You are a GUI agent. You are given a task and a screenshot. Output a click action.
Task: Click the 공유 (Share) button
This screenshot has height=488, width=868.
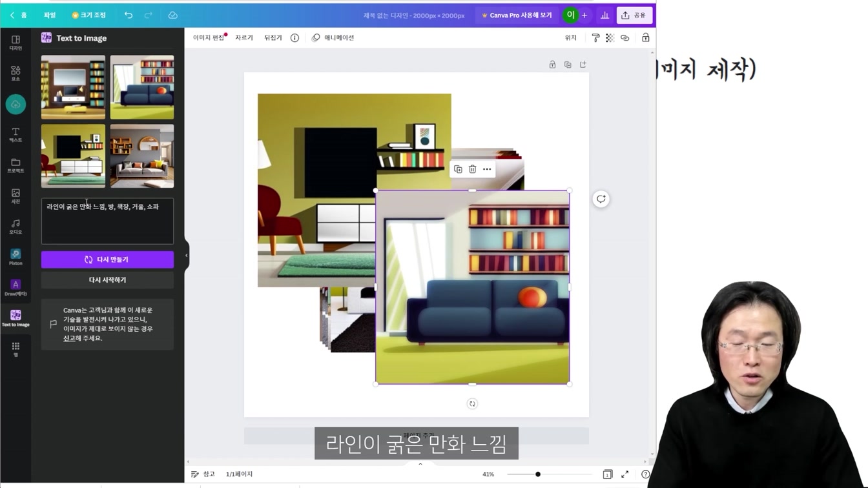[x=634, y=15]
